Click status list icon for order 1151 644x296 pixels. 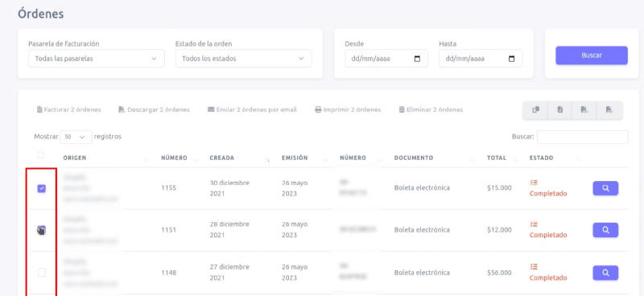coord(534,224)
